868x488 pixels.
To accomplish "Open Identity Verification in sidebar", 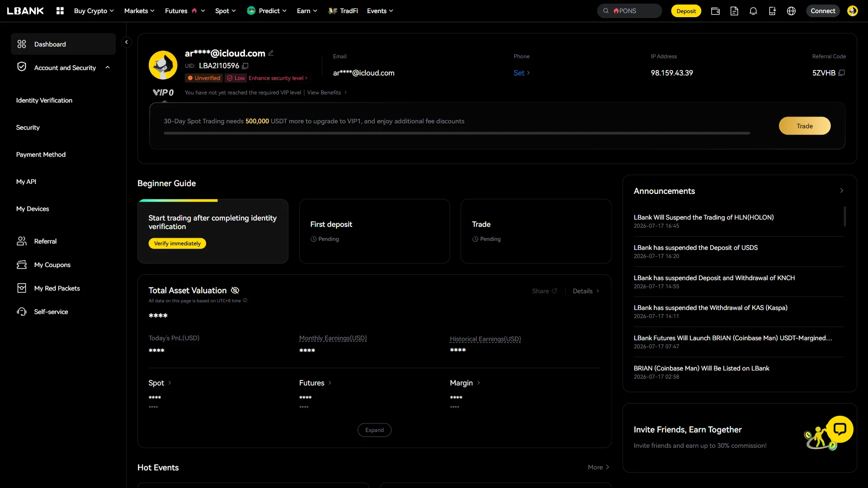I will point(44,100).
